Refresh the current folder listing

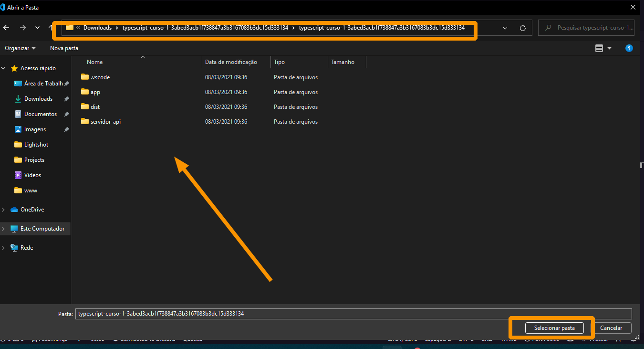click(x=523, y=28)
